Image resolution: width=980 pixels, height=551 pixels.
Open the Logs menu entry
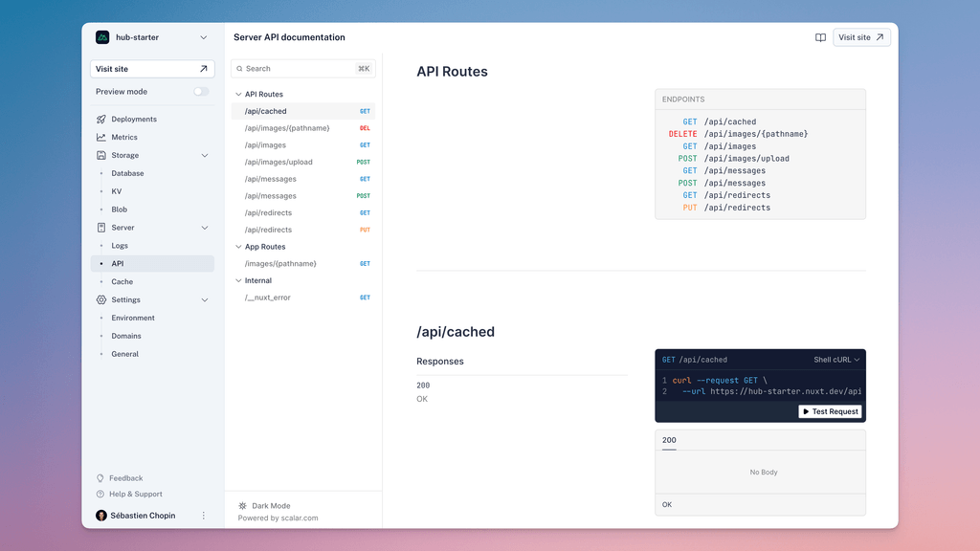[120, 245]
